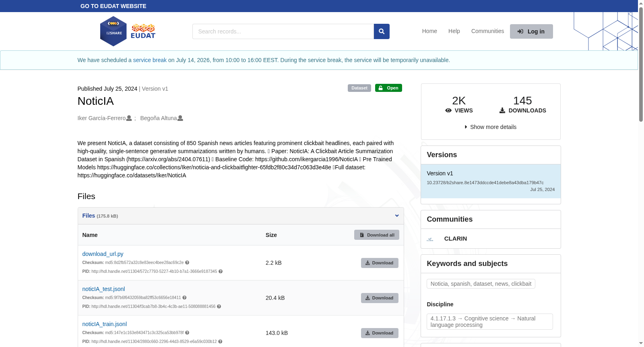Expand Show more details statistics
Viewport: 644px width, 347px height.
pos(491,127)
